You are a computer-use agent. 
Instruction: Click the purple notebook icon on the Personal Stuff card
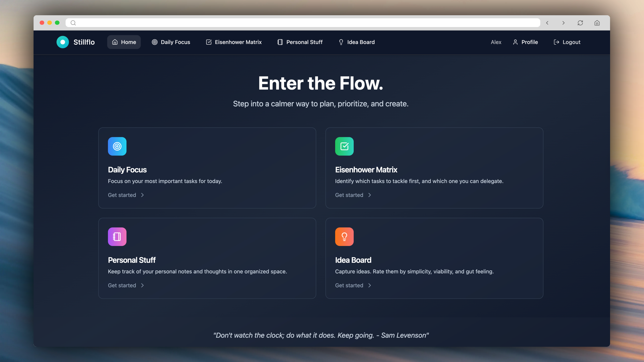coord(117,237)
